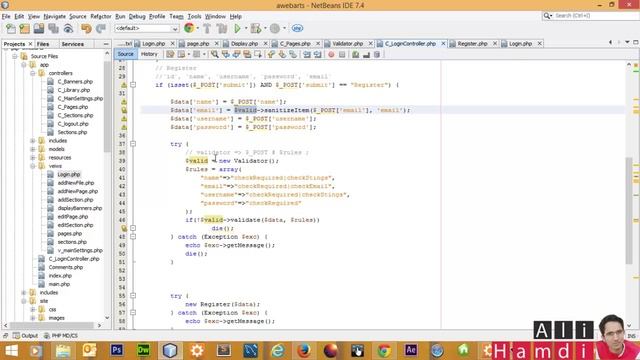The width and height of the screenshot is (640, 360).
Task: Click the Toggle Bookmark icon in editor toolbar
Action: tap(293, 54)
